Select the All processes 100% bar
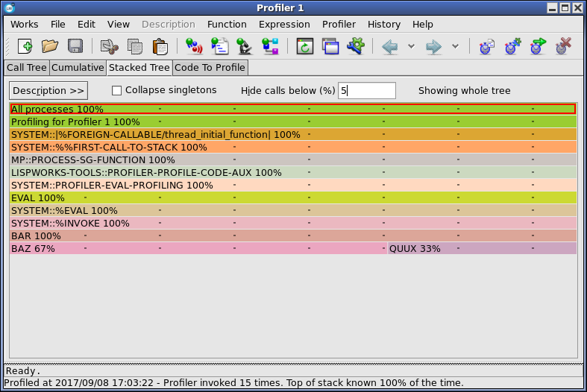 tap(292, 110)
